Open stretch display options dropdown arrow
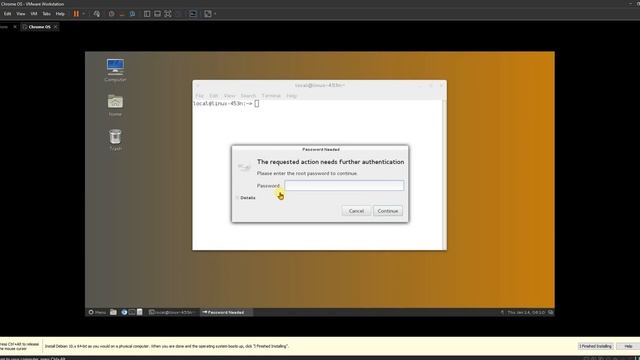640x360 pixels. coord(215,14)
